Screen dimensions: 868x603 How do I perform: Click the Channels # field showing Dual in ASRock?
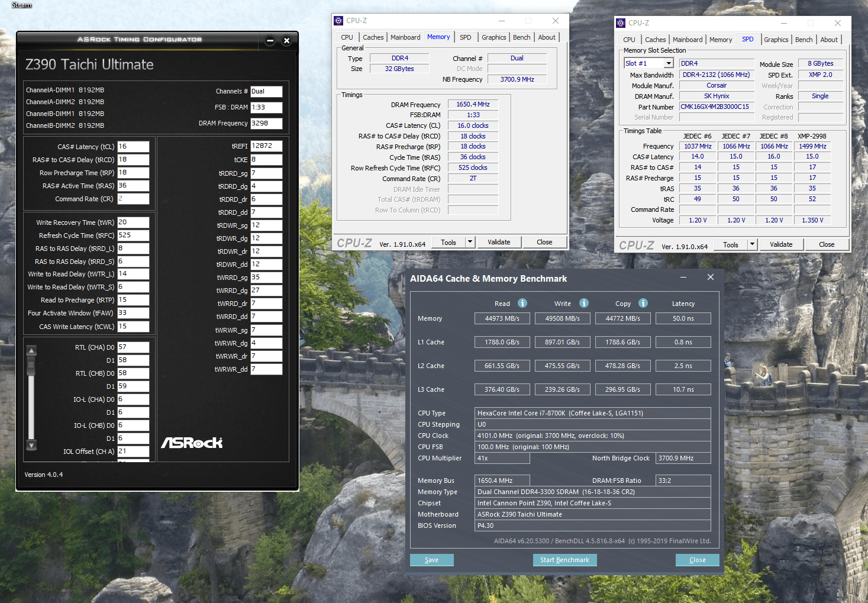point(266,91)
